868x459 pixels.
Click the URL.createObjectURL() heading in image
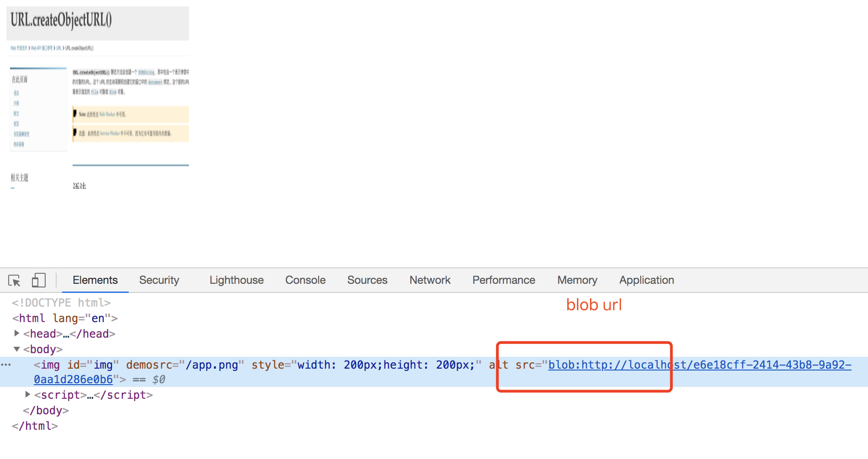(61, 20)
